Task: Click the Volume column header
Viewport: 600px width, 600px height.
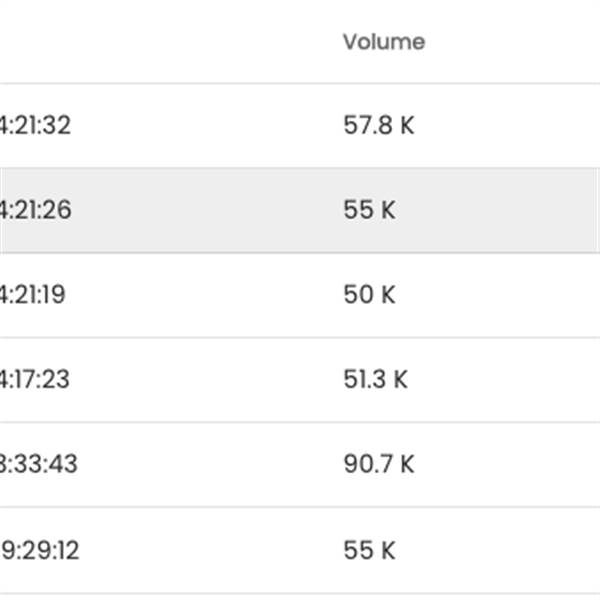Action: (x=383, y=42)
